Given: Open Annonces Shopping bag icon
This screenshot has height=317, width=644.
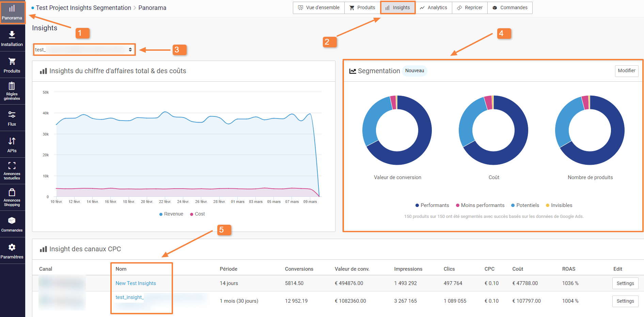Looking at the screenshot, I should pos(12,192).
